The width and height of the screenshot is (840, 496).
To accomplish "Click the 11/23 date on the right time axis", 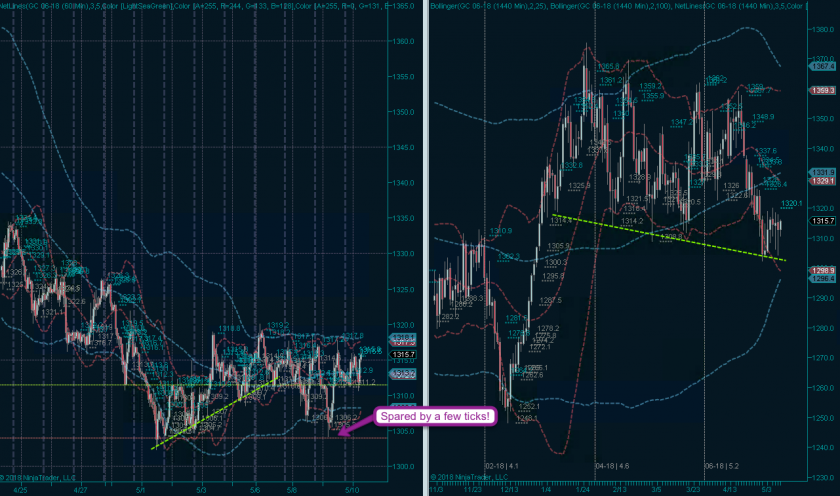I will point(472,490).
